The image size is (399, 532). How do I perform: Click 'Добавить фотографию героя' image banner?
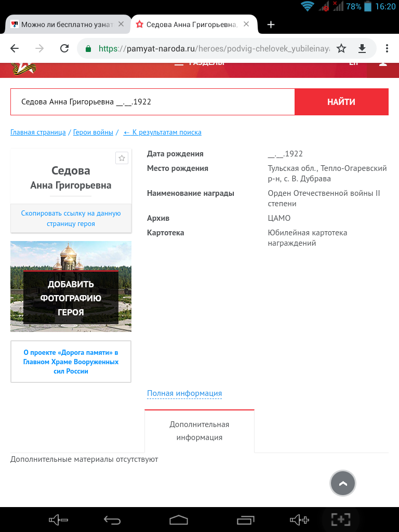71,286
